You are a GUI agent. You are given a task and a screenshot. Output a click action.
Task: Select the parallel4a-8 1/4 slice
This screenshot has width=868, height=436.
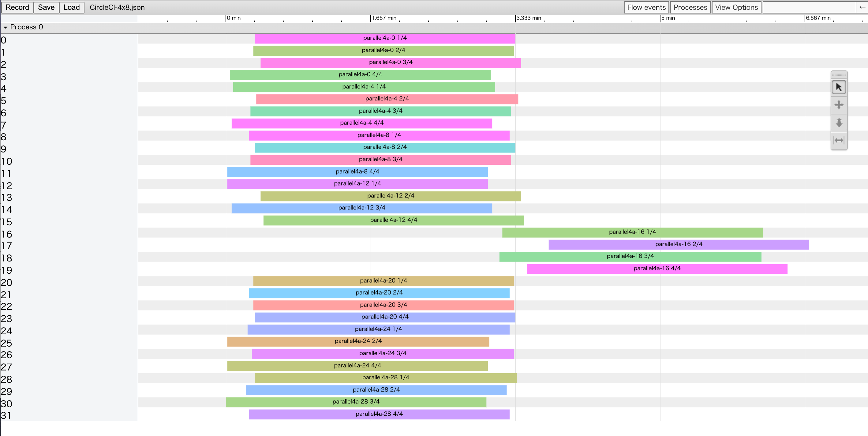pyautogui.click(x=379, y=136)
